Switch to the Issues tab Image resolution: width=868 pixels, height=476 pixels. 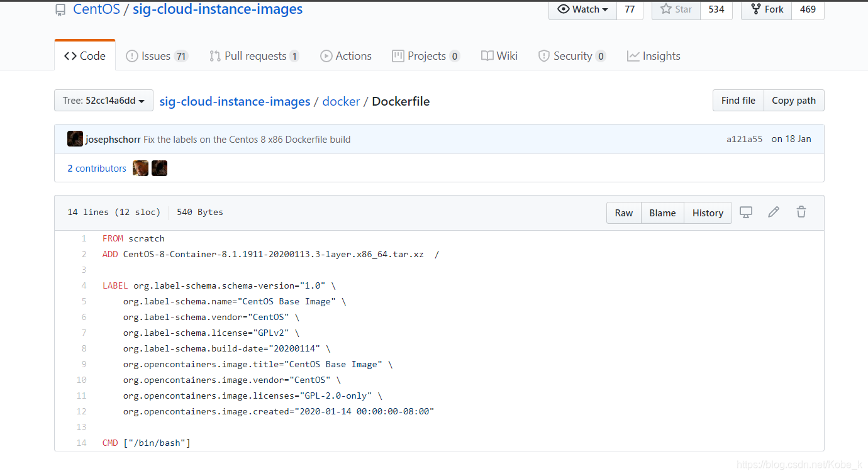click(157, 56)
